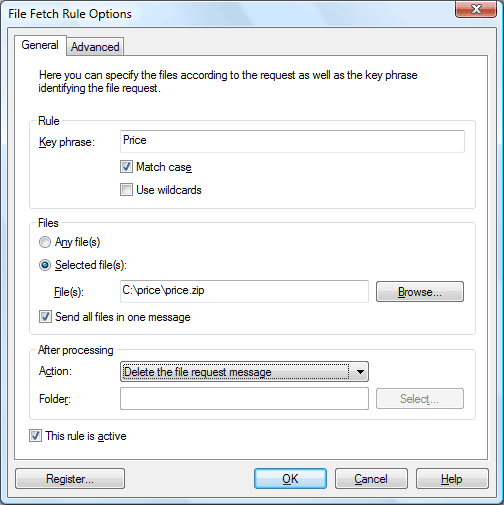Click the File(s) path input field
504x505 pixels.
[x=244, y=291]
